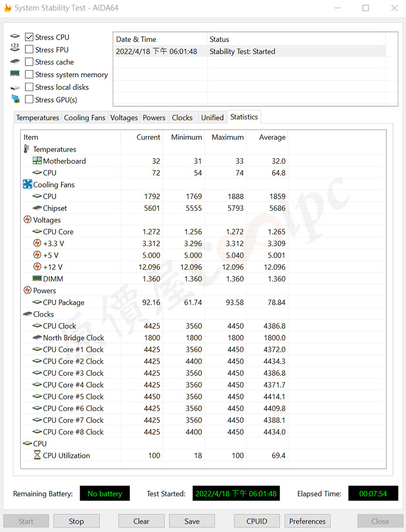
Task: Enable the Stress system memory checkbox
Action: click(x=29, y=74)
